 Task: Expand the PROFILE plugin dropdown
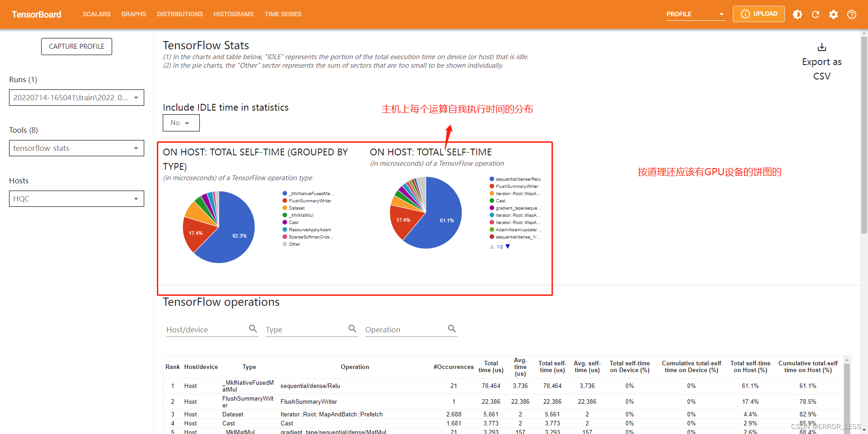(696, 14)
